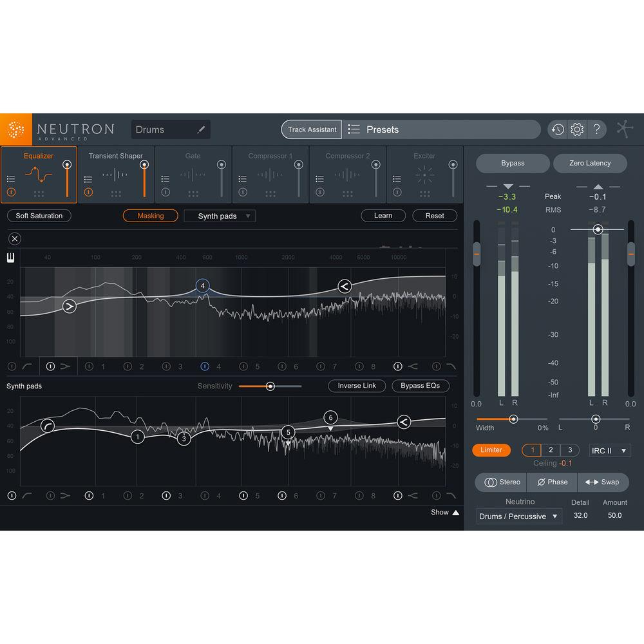Select the Equalizer module icon

coord(39,174)
